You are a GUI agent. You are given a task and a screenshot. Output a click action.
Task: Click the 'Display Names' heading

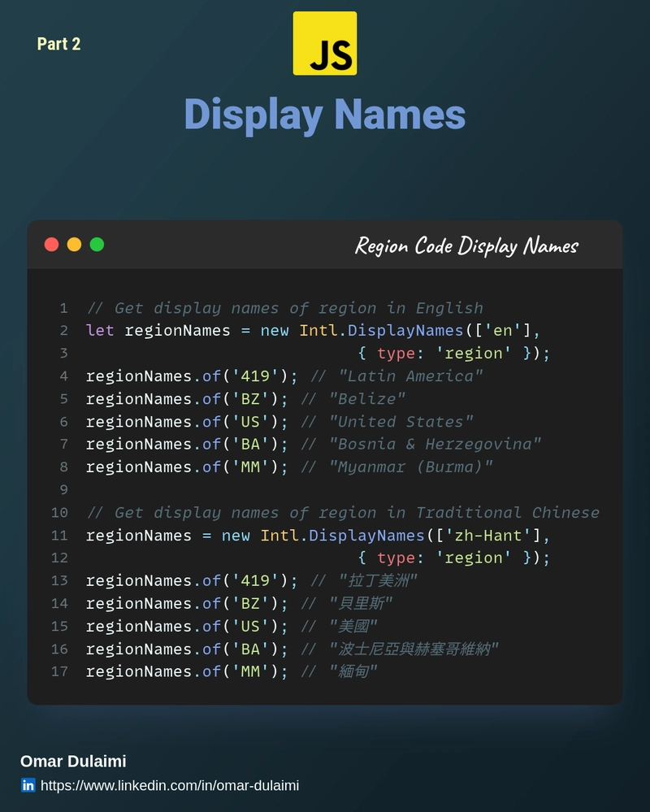324,114
